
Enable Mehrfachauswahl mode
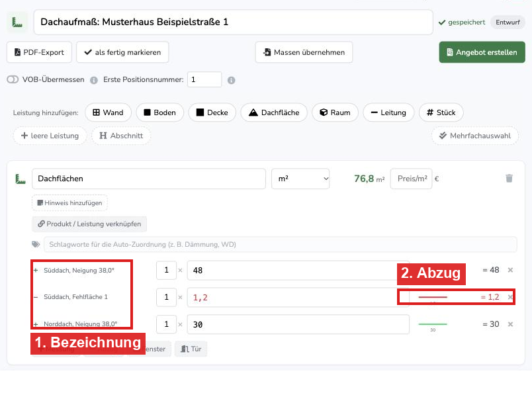click(475, 136)
